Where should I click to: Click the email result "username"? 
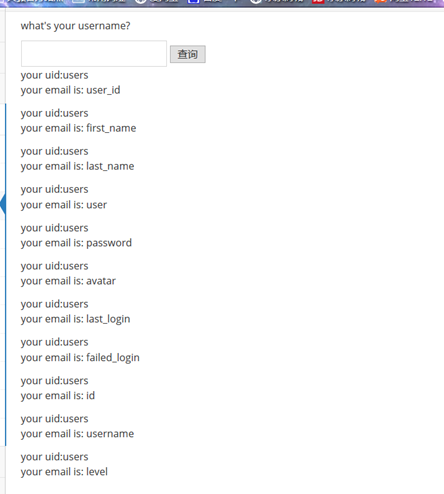coord(110,434)
